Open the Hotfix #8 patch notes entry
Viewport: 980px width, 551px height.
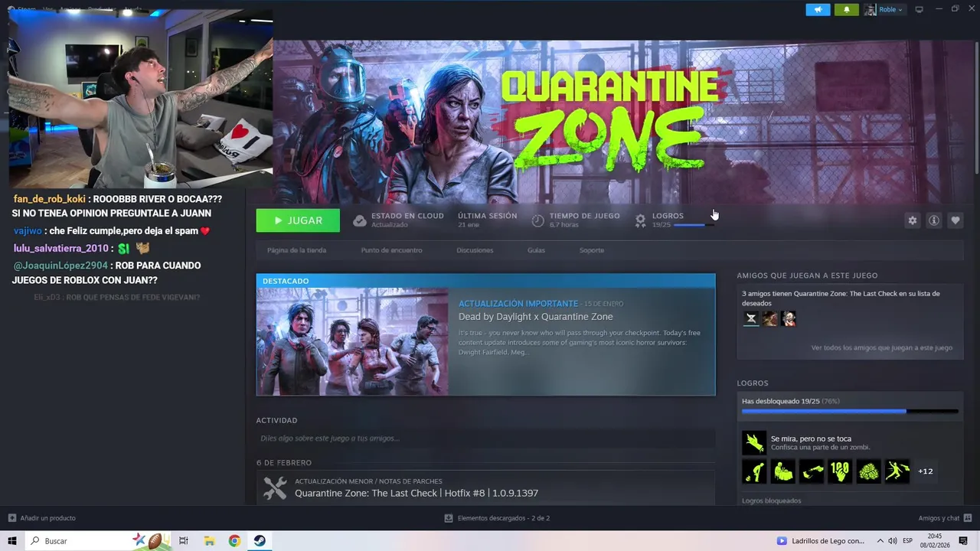(x=416, y=494)
